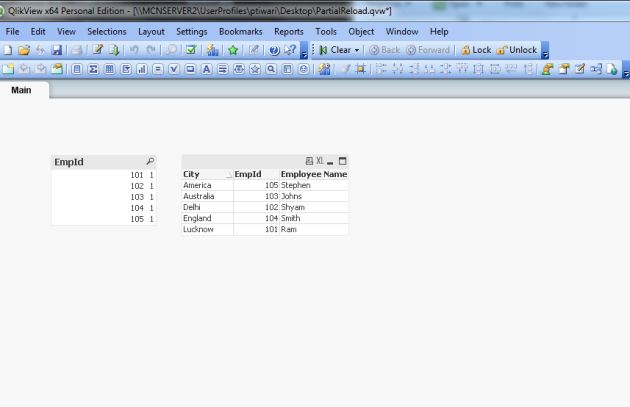Click the Open document folder icon

pyautogui.click(x=24, y=50)
